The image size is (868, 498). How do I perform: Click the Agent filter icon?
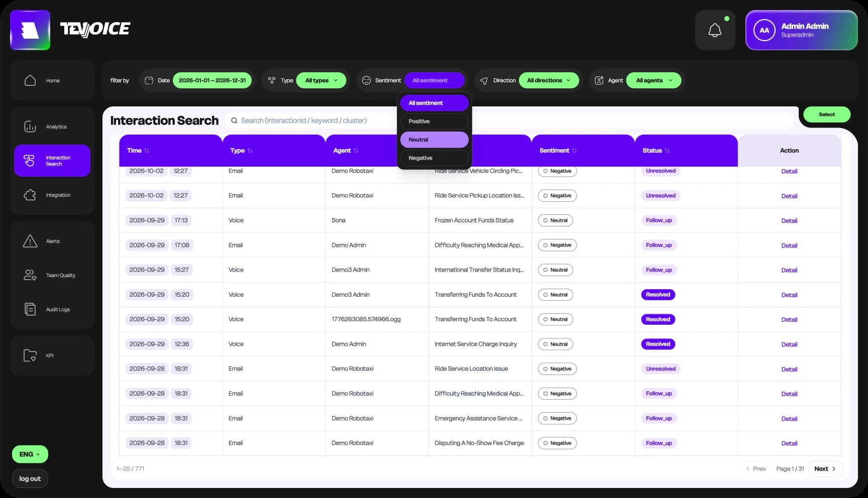coord(599,80)
